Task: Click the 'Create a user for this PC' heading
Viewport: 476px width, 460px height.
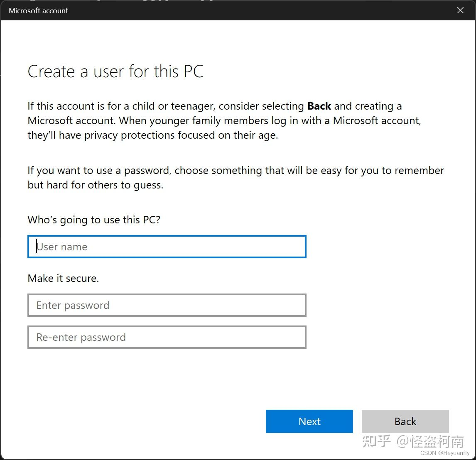Action: coord(115,71)
